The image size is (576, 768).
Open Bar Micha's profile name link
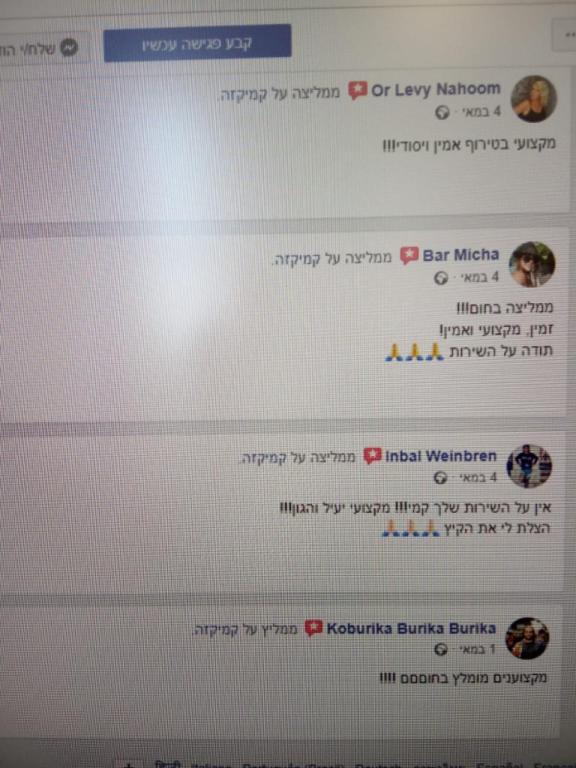tap(461, 255)
